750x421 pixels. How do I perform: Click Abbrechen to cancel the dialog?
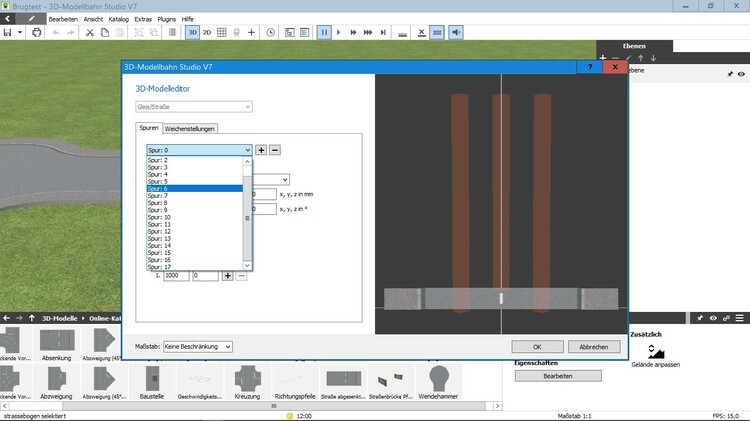(x=594, y=347)
